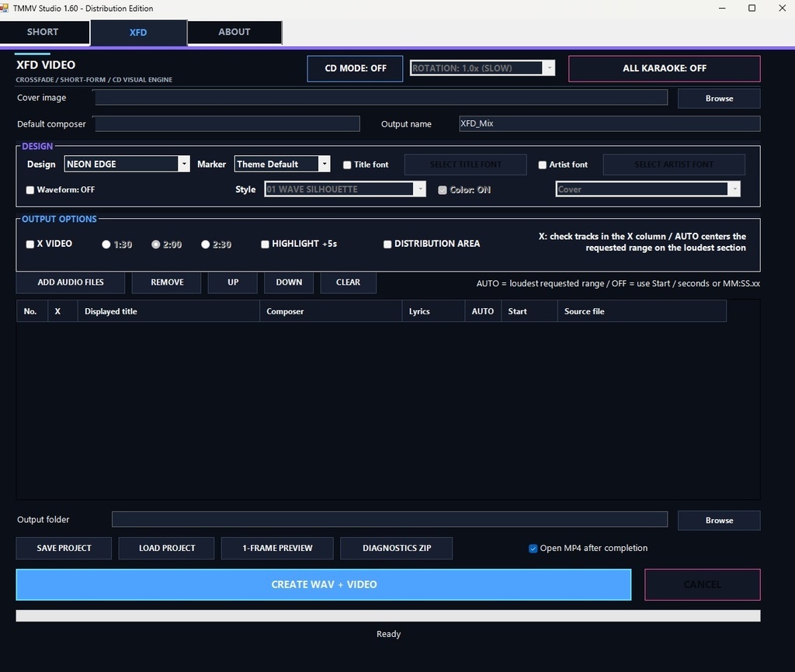Check the Artist font checkbox
This screenshot has height=672, width=795.
[x=543, y=165]
